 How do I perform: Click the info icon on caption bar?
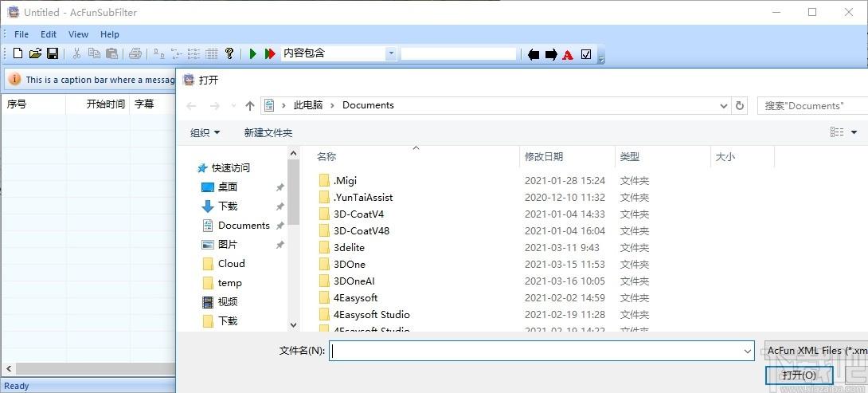click(x=15, y=79)
